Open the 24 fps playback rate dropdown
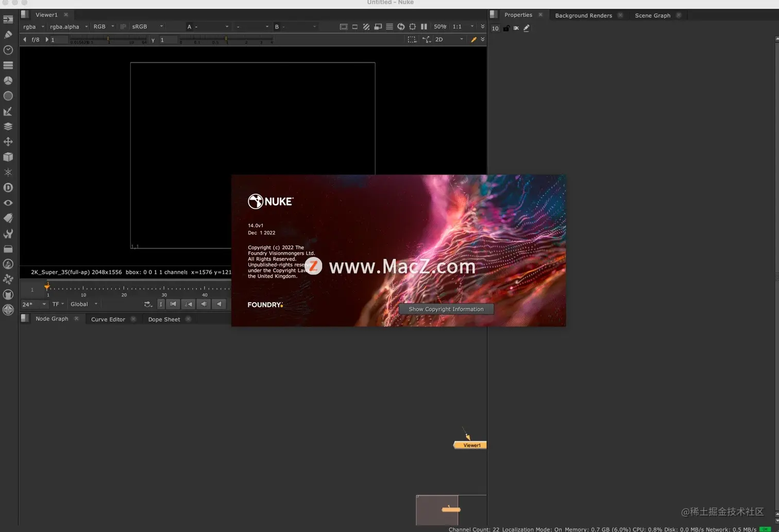Viewport: 779px width, 532px height. point(34,304)
